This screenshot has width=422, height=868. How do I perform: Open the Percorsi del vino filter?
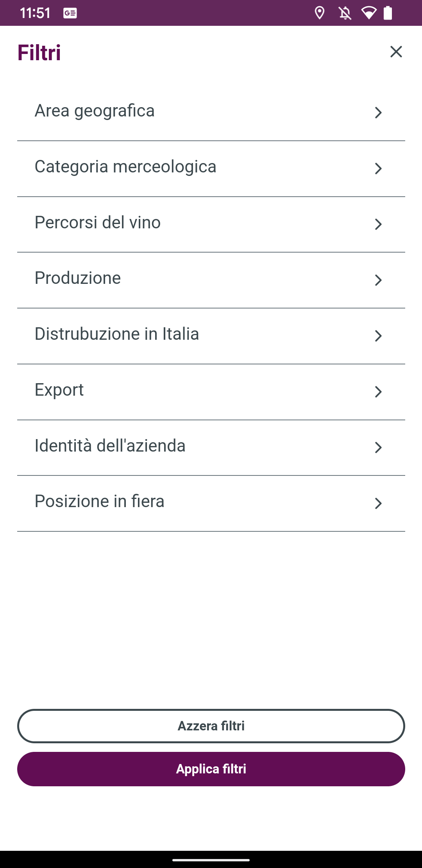point(211,224)
